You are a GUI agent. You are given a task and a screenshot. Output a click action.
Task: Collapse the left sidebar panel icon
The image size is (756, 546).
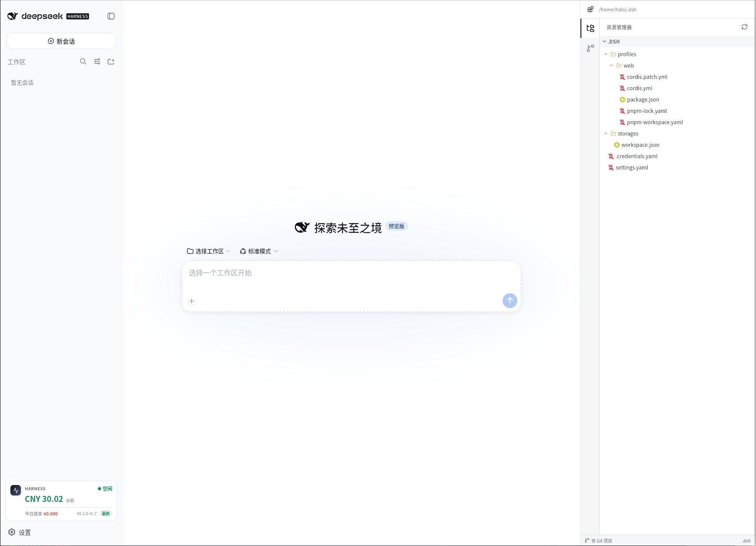click(x=111, y=16)
